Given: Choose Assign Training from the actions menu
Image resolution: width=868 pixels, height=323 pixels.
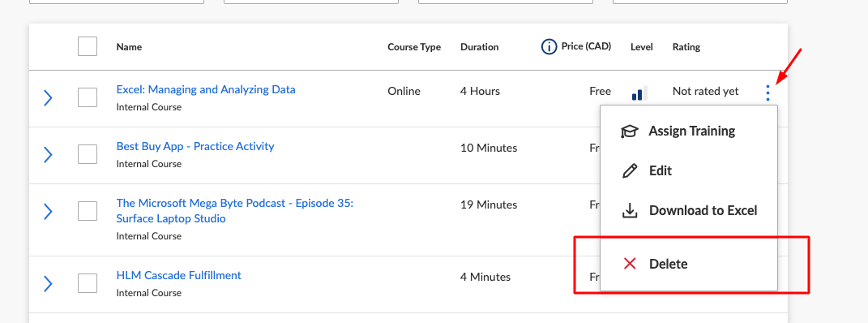Looking at the screenshot, I should coord(689,131).
